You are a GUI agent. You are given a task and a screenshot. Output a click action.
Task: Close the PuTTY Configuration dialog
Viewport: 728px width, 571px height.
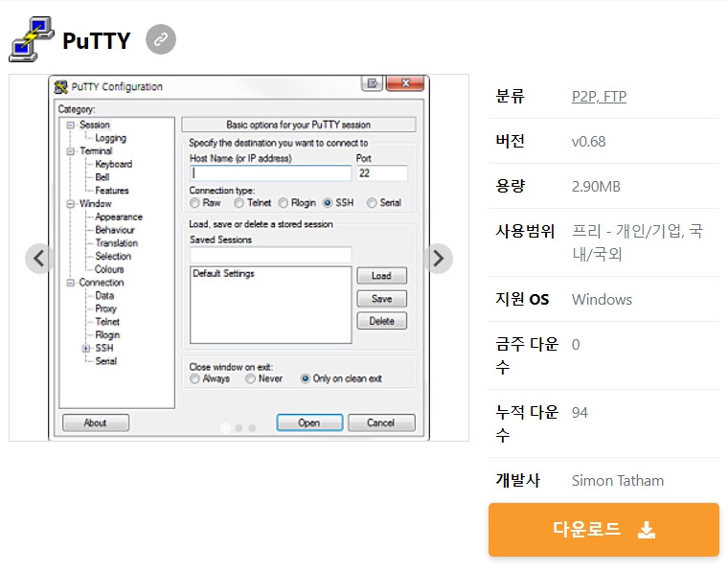405,83
